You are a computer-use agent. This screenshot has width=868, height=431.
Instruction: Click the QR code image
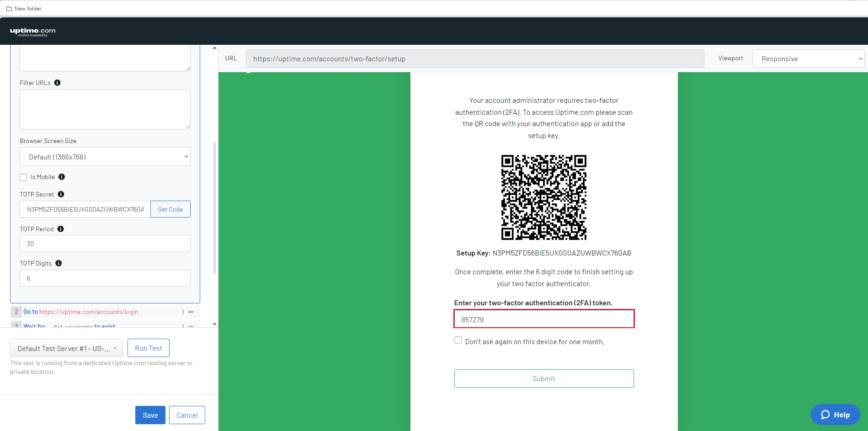[543, 197]
